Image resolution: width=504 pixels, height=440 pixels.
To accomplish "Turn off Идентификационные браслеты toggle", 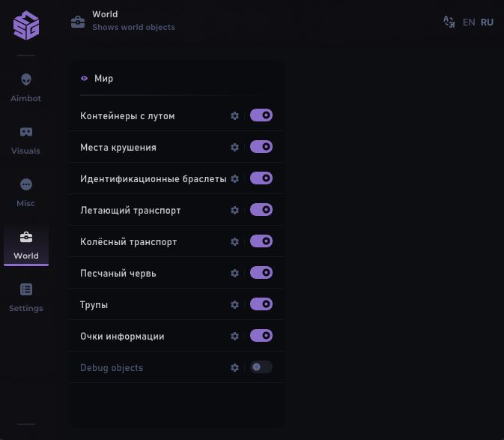I will (261, 178).
